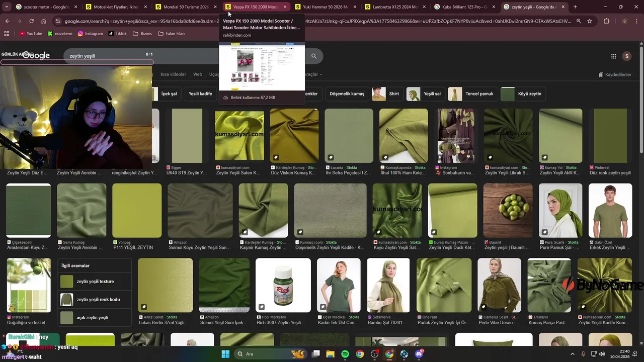This screenshot has width=644, height=362.
Task: Open the Chrome extensions puzzle icon
Action: pos(606,21)
